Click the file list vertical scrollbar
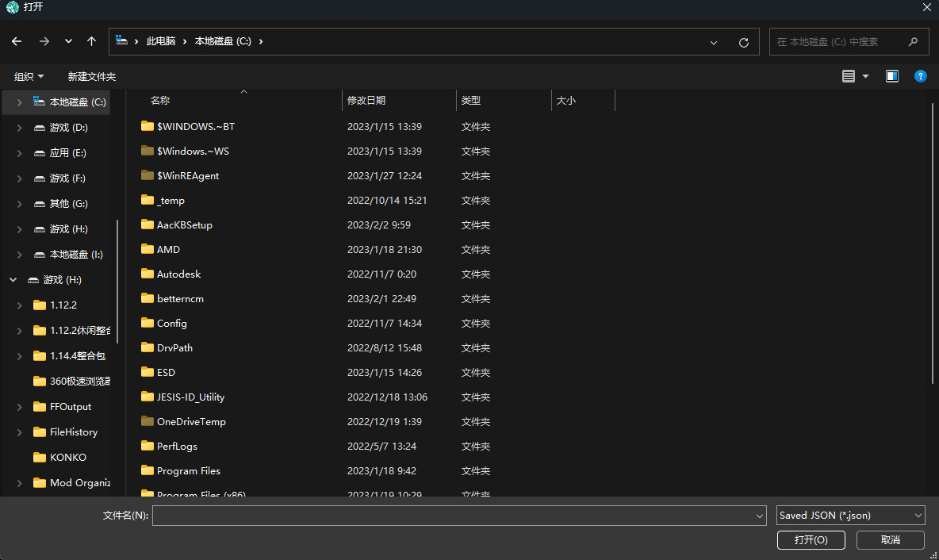 pos(933,244)
